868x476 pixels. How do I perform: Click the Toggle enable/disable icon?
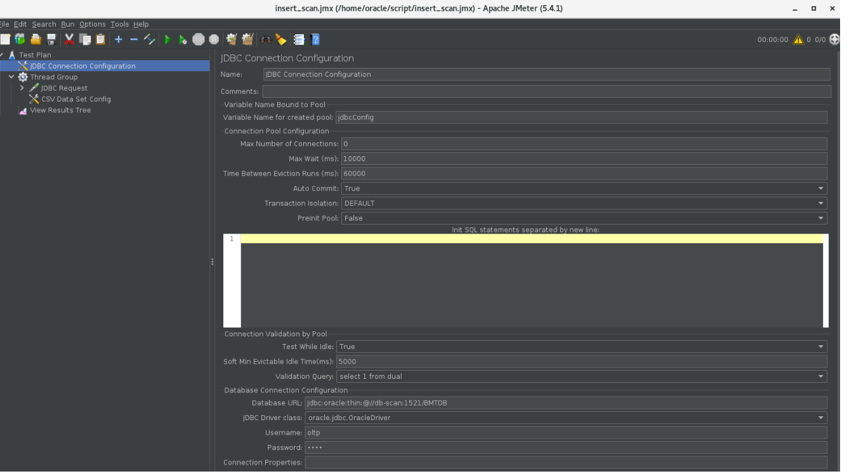click(x=150, y=39)
